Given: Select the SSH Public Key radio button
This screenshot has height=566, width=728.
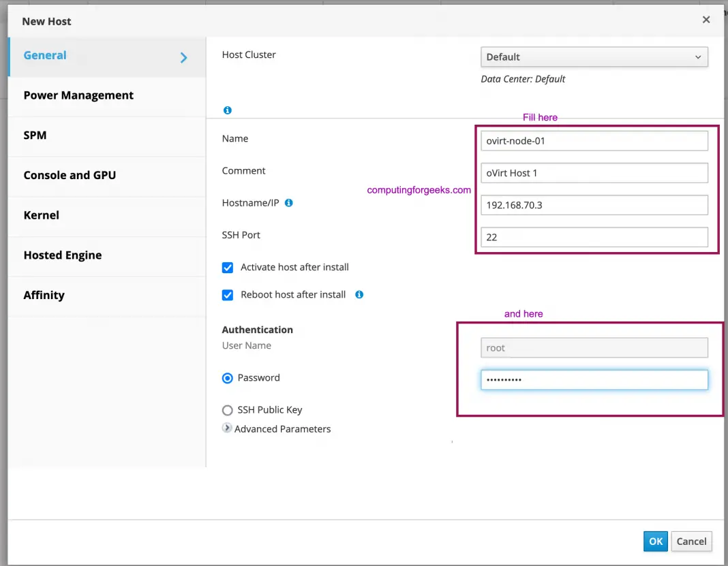Looking at the screenshot, I should pyautogui.click(x=227, y=409).
